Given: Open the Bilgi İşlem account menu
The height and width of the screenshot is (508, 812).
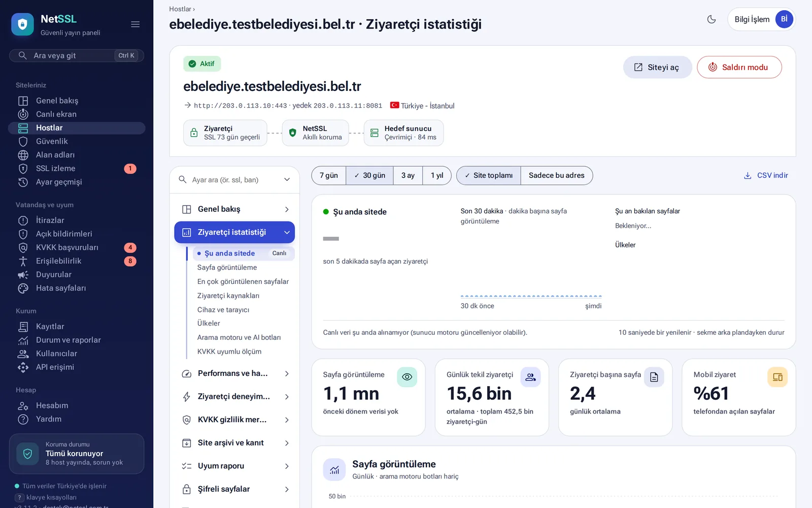Looking at the screenshot, I should coord(761,19).
